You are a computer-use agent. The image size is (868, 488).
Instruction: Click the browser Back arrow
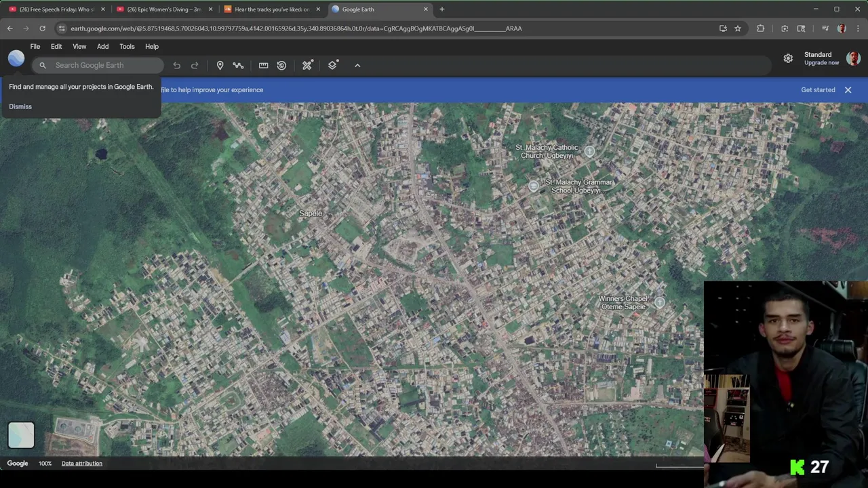coord(10,28)
